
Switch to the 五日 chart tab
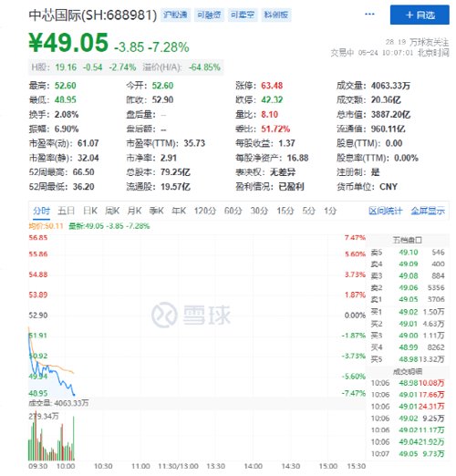click(x=67, y=211)
